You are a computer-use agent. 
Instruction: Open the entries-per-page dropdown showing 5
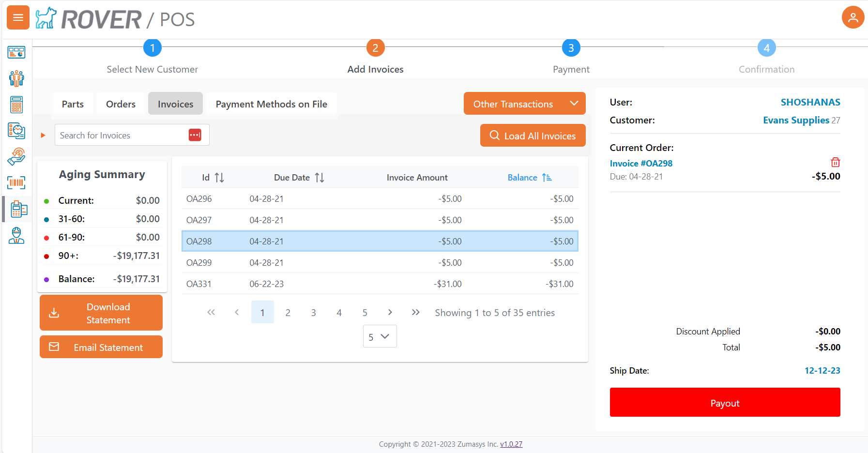[380, 336]
